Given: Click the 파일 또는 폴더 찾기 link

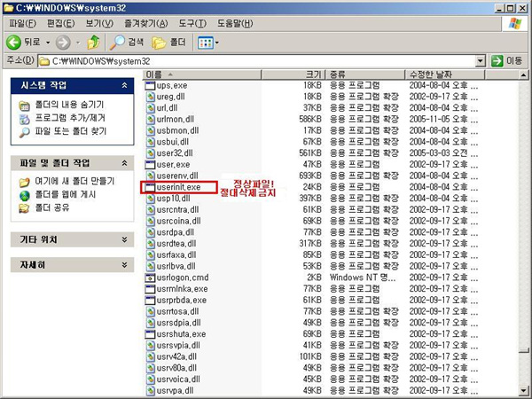Looking at the screenshot, I should [x=71, y=131].
